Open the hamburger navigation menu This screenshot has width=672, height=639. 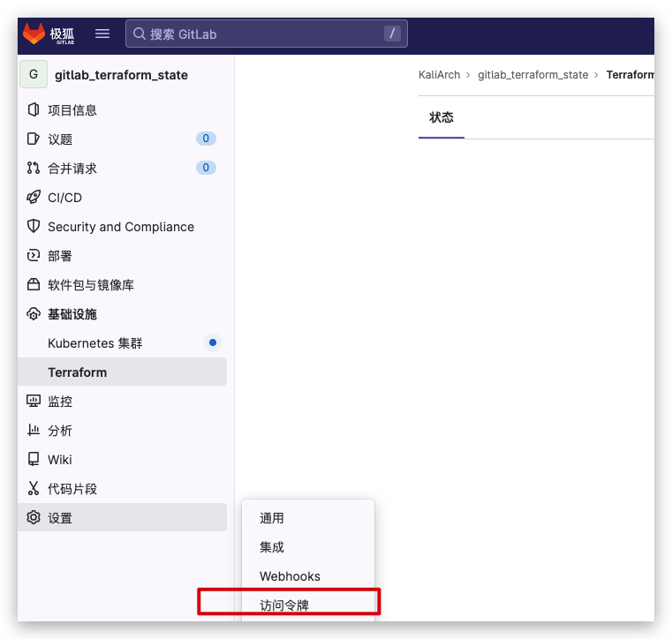102,34
